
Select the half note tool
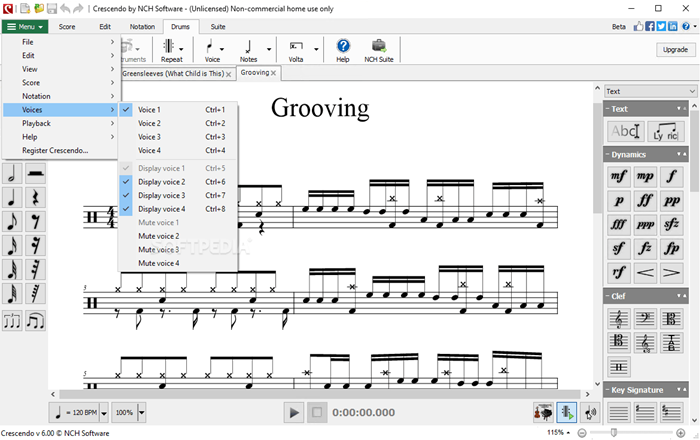click(x=12, y=174)
